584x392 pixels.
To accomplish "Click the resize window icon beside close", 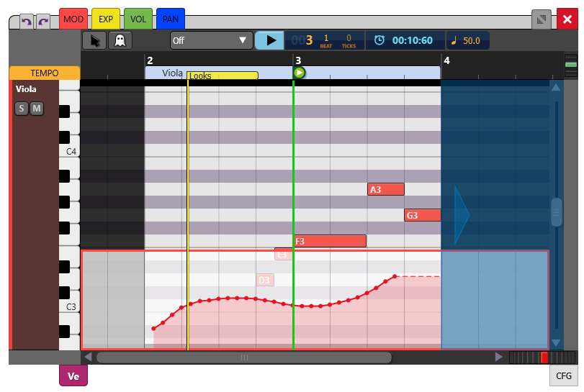I will (541, 19).
